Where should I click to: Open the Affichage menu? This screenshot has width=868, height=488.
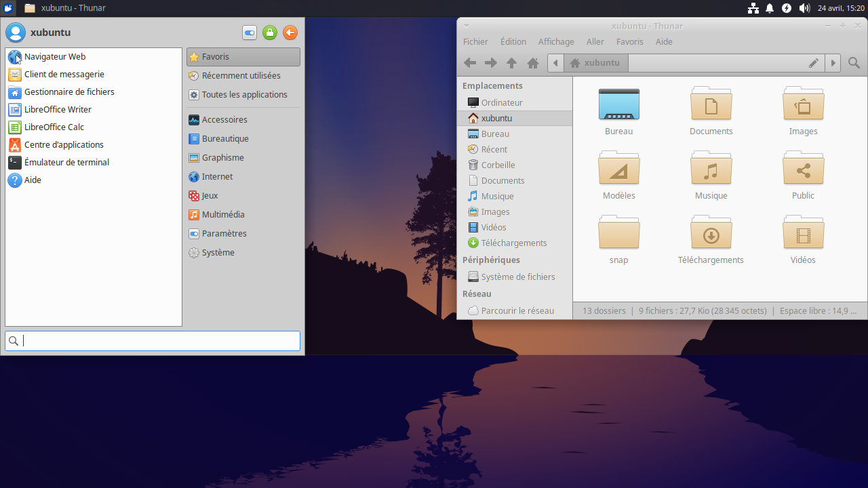point(556,42)
